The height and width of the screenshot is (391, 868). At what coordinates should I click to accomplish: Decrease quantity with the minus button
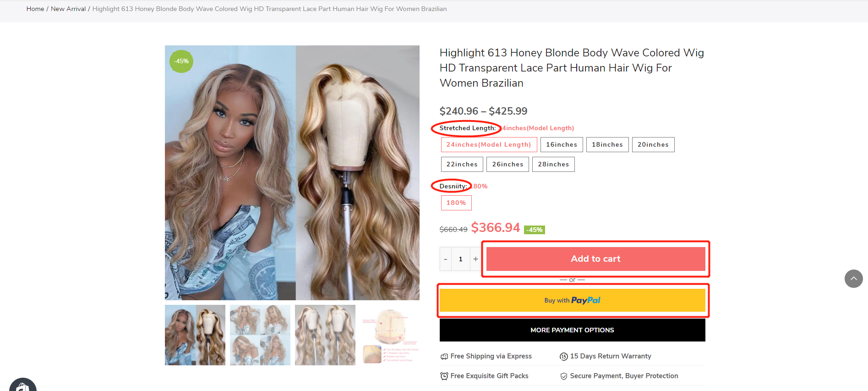(x=445, y=259)
